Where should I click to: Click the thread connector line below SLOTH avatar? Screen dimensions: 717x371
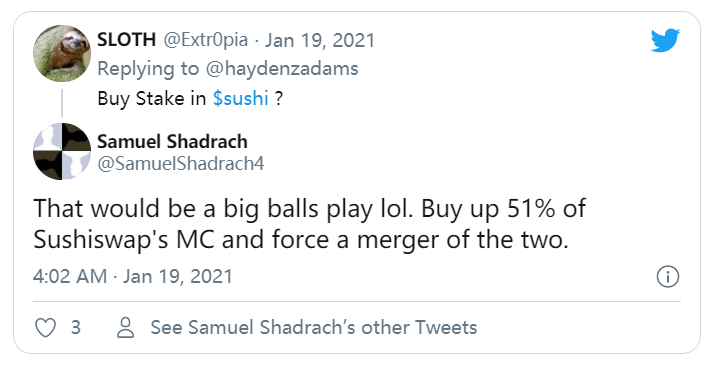click(62, 102)
